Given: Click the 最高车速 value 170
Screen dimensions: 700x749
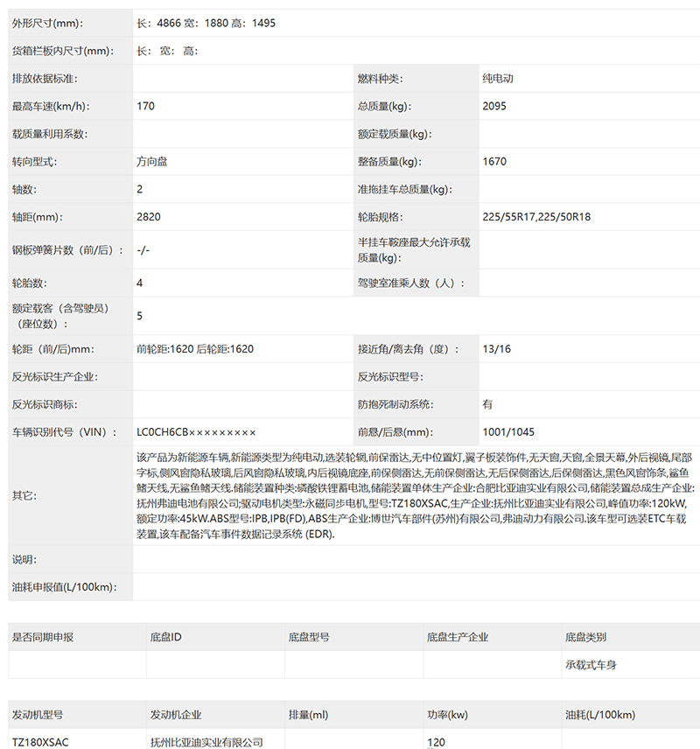Looking at the screenshot, I should pos(146,107).
